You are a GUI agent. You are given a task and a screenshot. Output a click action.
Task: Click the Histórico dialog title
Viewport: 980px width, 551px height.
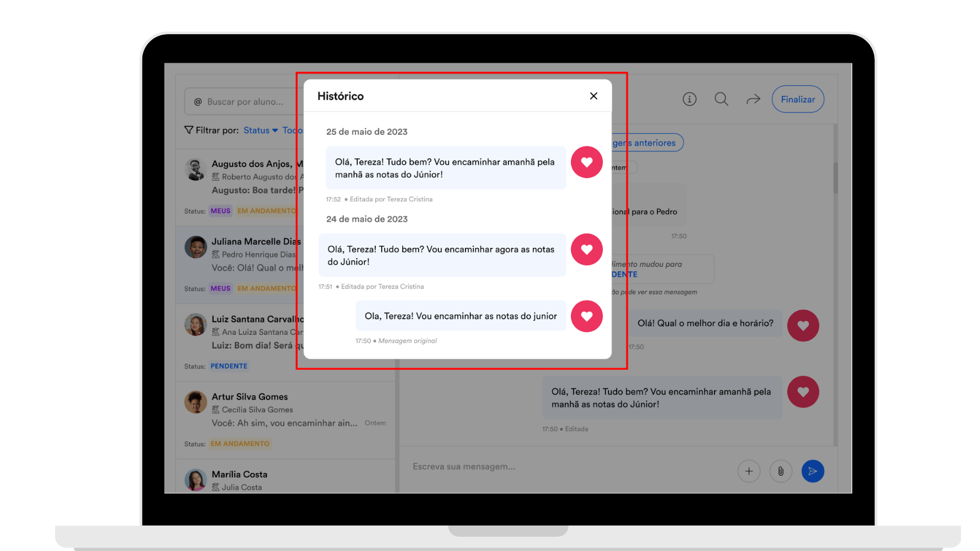pyautogui.click(x=340, y=96)
